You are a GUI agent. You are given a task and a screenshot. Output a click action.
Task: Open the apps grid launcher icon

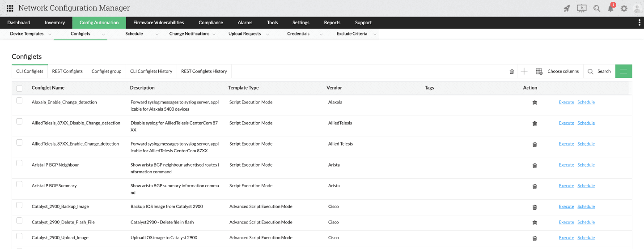pyautogui.click(x=10, y=8)
